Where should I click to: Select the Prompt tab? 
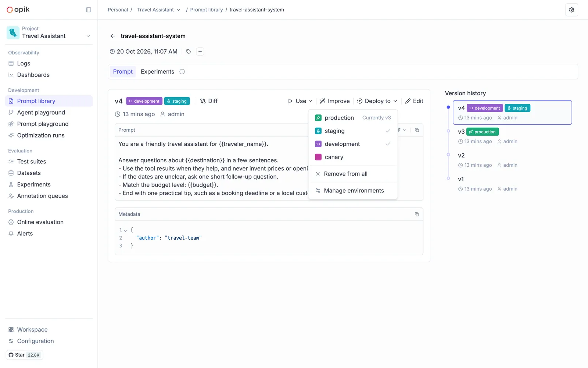[123, 72]
